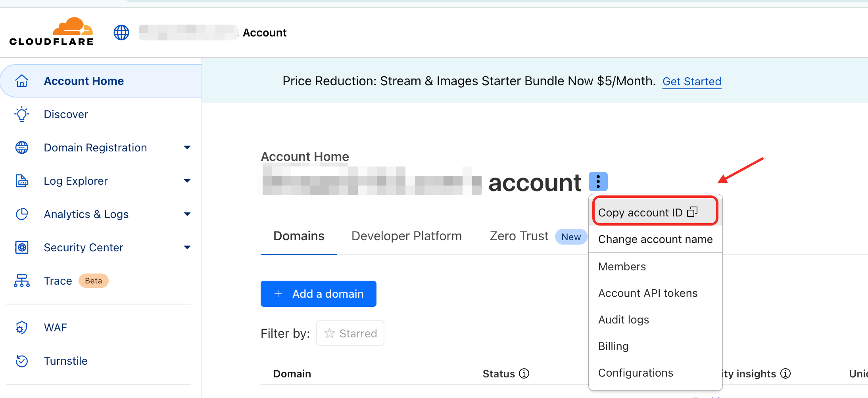The width and height of the screenshot is (868, 398).
Task: Open Billing from the account menu
Action: pyautogui.click(x=655, y=346)
